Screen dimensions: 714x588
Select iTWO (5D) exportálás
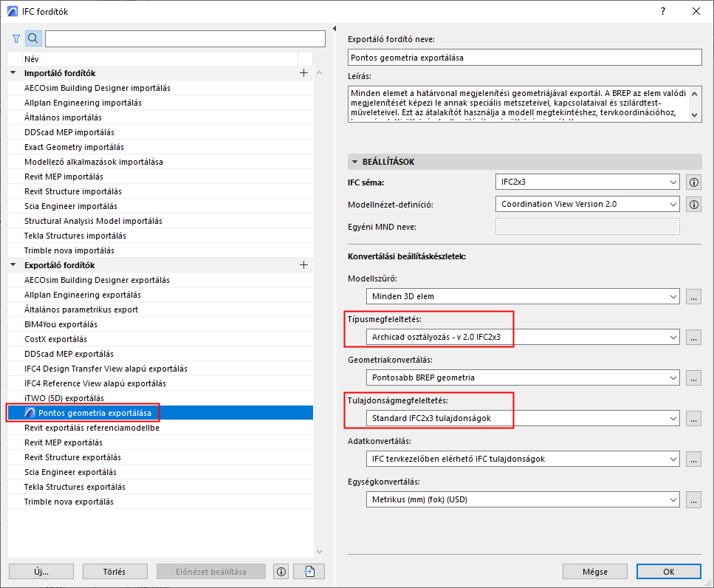click(161, 399)
